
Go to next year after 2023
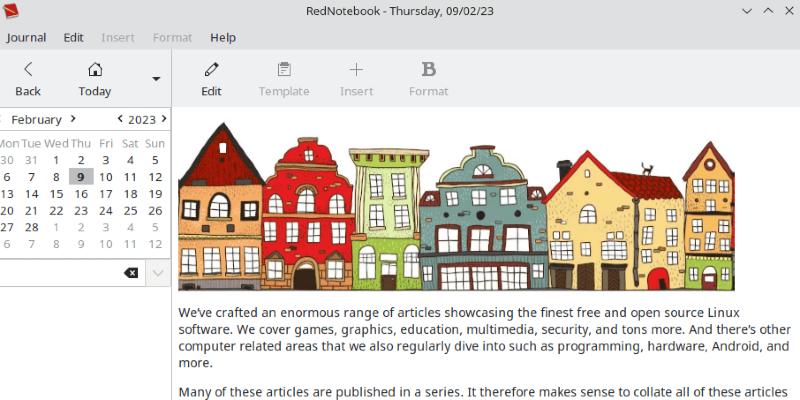click(x=164, y=118)
